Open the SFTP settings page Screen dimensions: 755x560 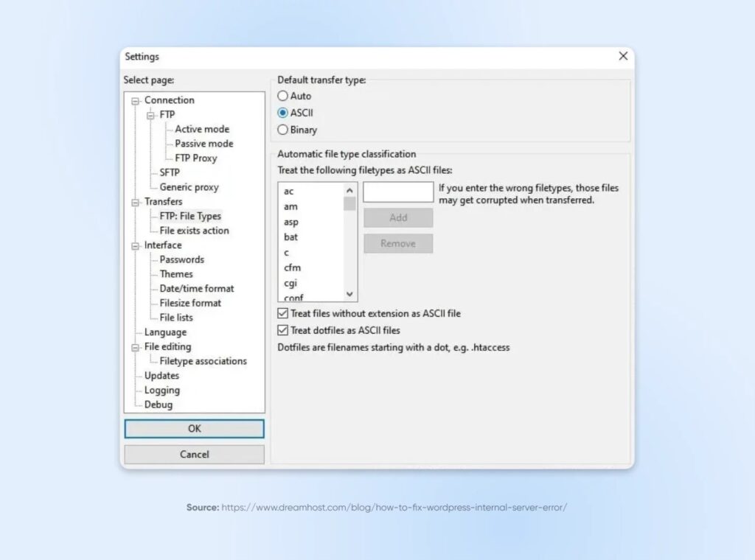click(170, 172)
